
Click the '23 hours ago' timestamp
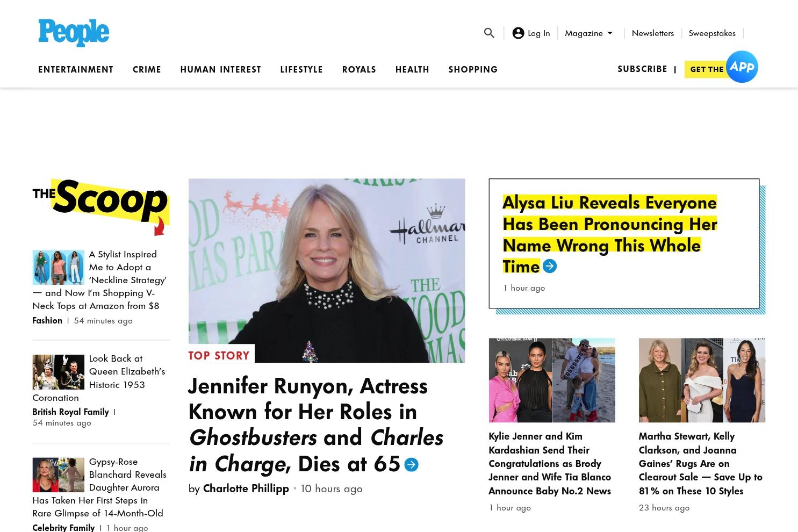pyautogui.click(x=664, y=507)
